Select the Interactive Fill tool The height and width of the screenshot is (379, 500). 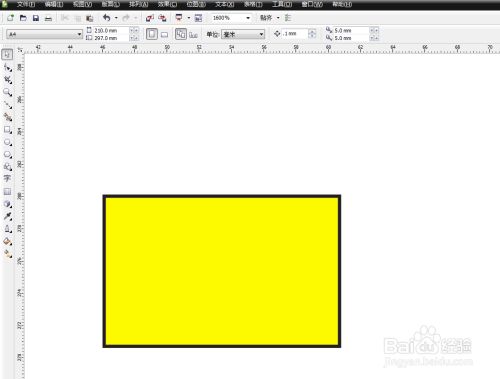[8, 254]
